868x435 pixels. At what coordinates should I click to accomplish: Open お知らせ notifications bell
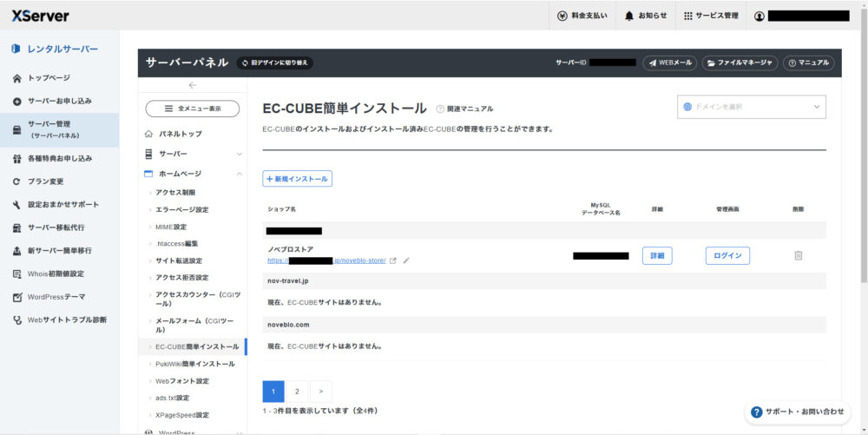[646, 16]
